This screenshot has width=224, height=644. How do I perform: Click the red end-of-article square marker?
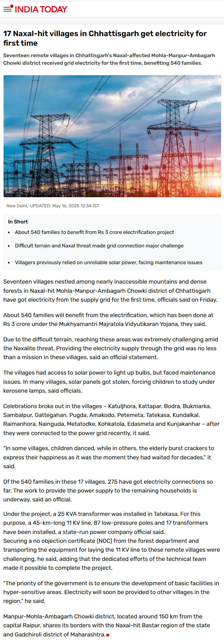(x=108, y=635)
